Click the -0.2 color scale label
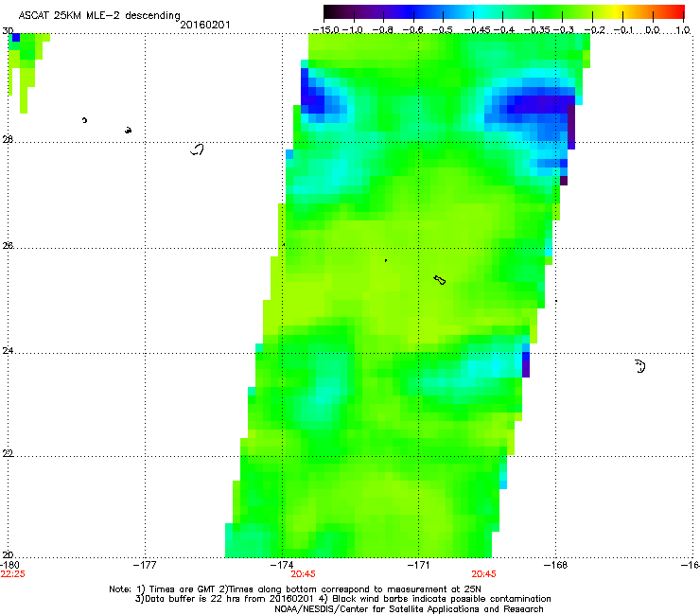The height and width of the screenshot is (615, 700). click(x=595, y=30)
